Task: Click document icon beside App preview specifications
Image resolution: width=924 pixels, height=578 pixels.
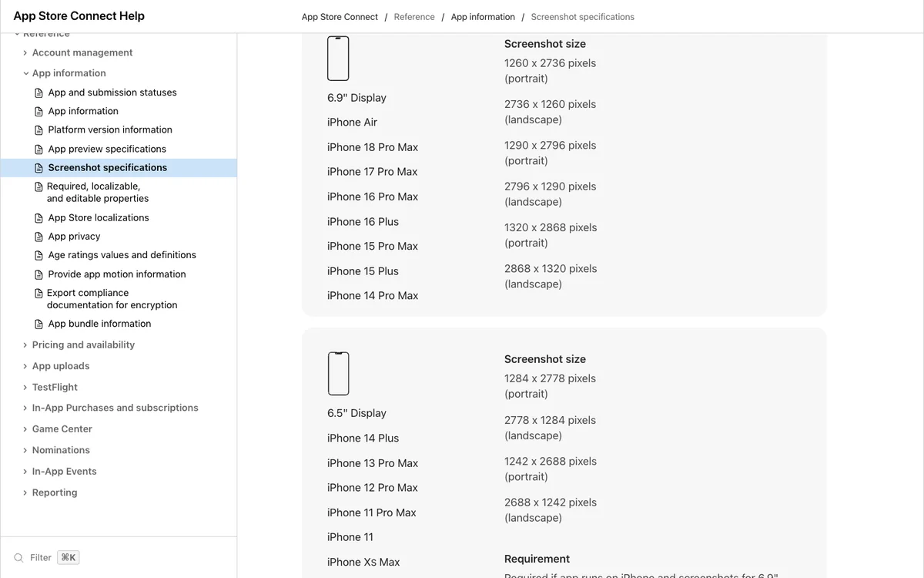Action: [39, 150]
